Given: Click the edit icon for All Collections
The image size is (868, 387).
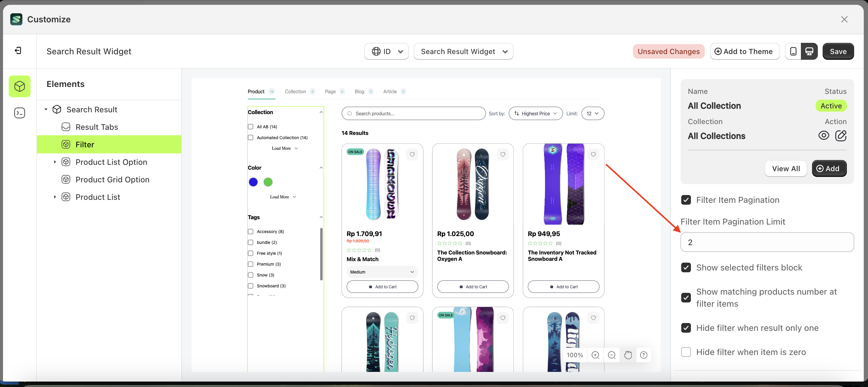Looking at the screenshot, I should pos(840,136).
